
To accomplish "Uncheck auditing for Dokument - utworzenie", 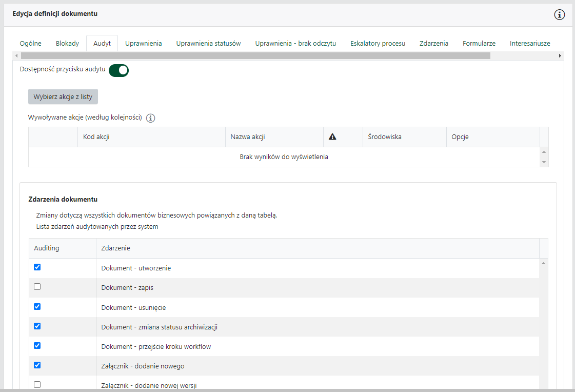I will [x=37, y=267].
